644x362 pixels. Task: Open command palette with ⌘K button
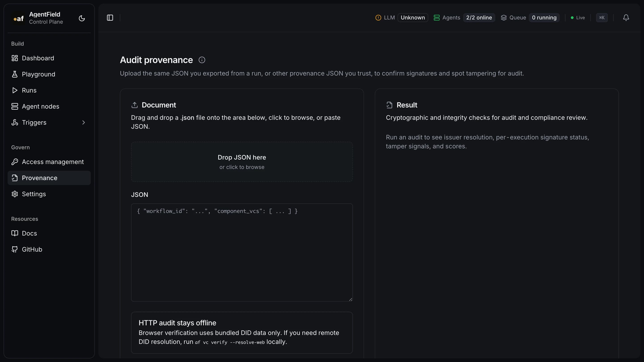[602, 18]
